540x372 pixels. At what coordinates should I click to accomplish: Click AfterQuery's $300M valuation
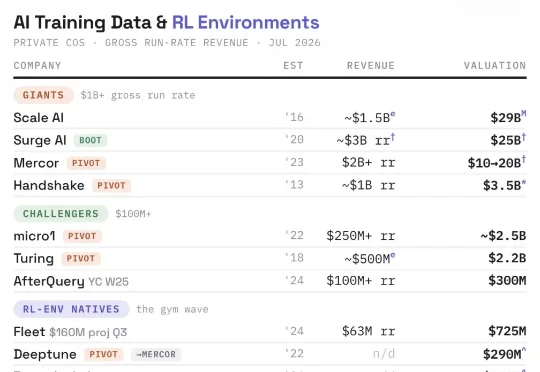507,280
